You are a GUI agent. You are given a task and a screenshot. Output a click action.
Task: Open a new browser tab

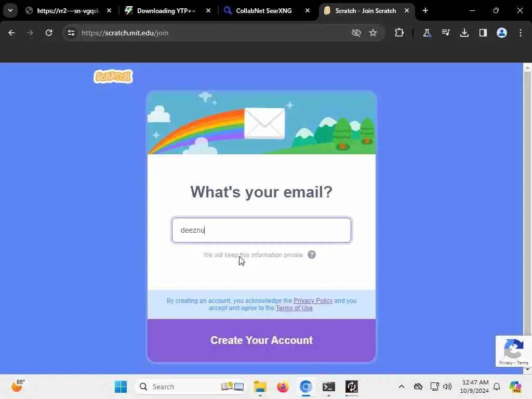pyautogui.click(x=425, y=10)
